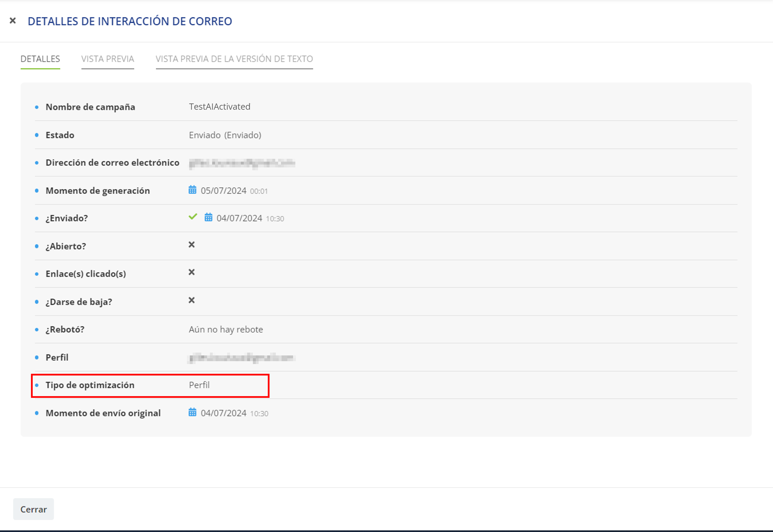Select the DETALLES tab
This screenshot has height=532, width=773.
40,59
